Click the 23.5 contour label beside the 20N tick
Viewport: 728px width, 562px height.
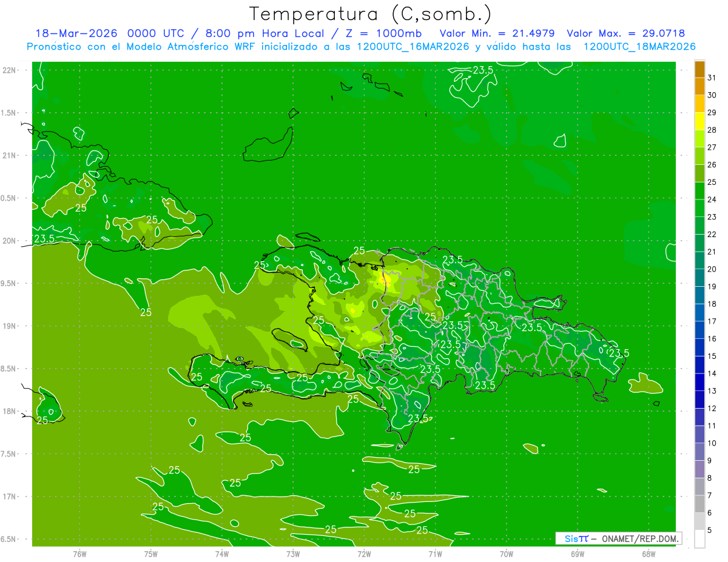(44, 239)
